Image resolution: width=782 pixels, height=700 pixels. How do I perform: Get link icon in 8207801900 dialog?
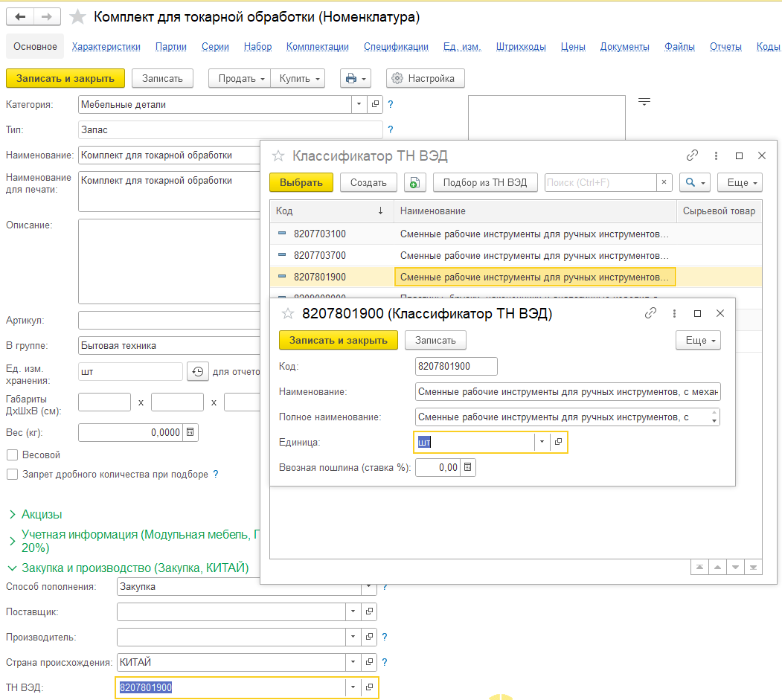651,314
